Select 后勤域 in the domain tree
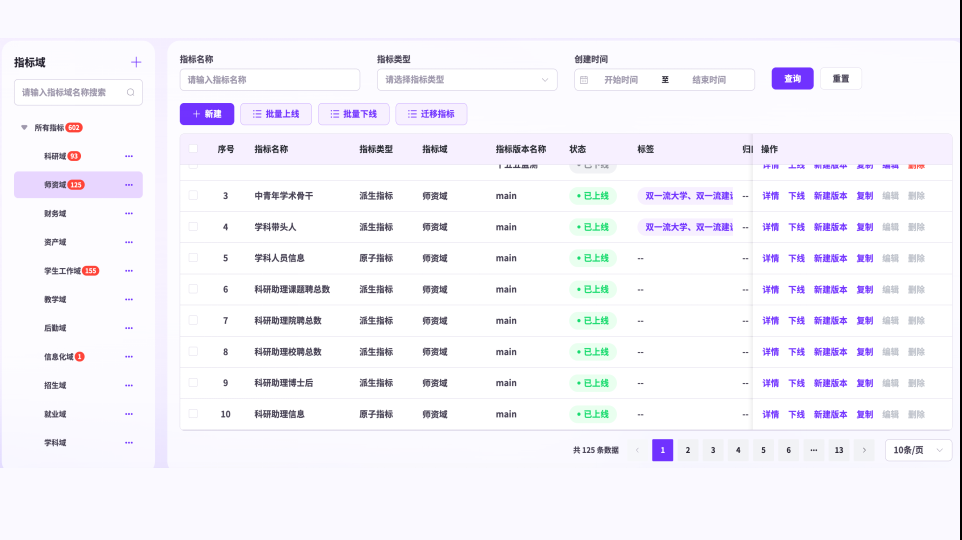The width and height of the screenshot is (962, 540). tap(55, 328)
